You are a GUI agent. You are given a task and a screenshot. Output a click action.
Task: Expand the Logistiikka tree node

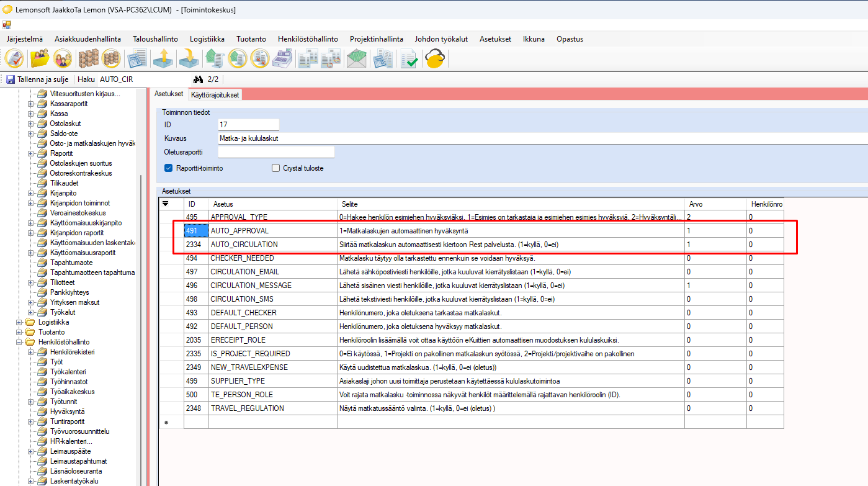click(x=20, y=322)
